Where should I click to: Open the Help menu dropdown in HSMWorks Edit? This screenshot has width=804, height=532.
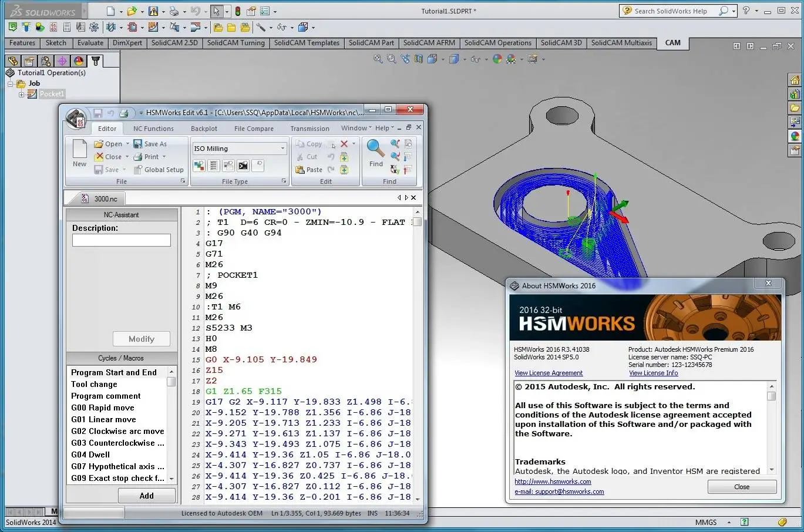pos(385,128)
